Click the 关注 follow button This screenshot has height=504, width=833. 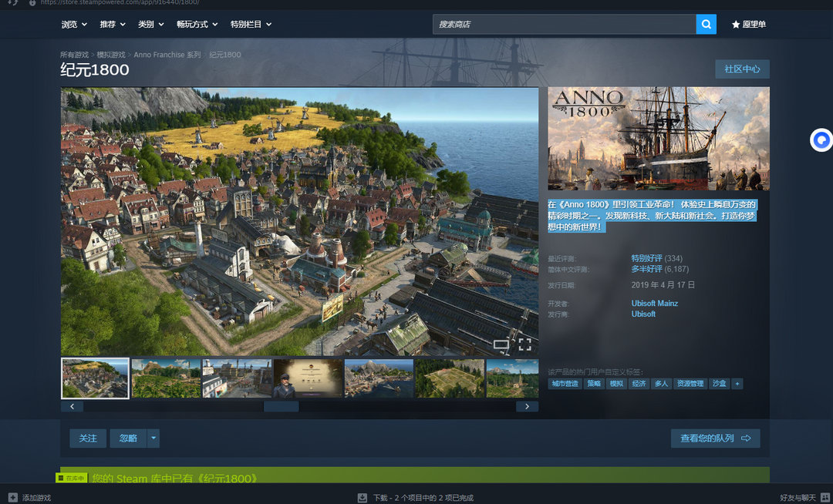88,438
